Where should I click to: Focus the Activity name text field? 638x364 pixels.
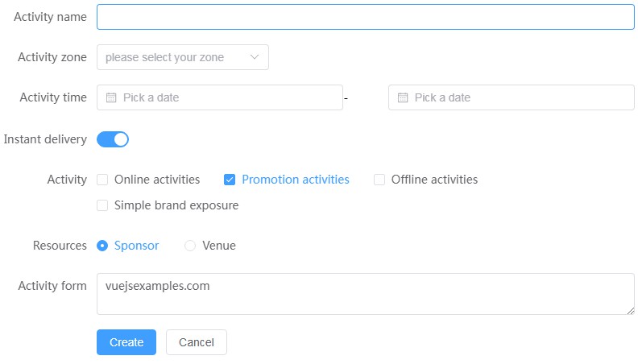click(365, 17)
